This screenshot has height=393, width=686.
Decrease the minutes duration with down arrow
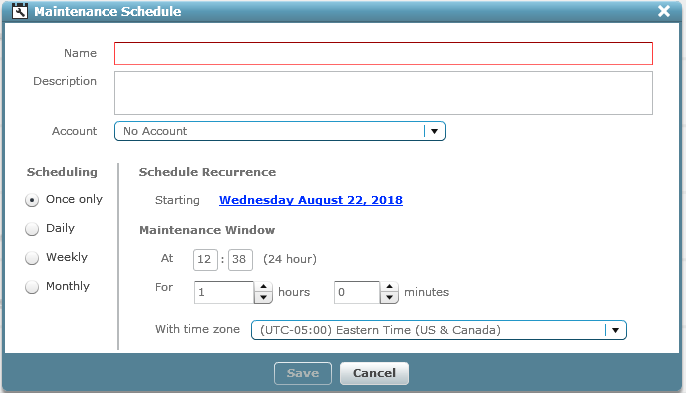(389, 298)
